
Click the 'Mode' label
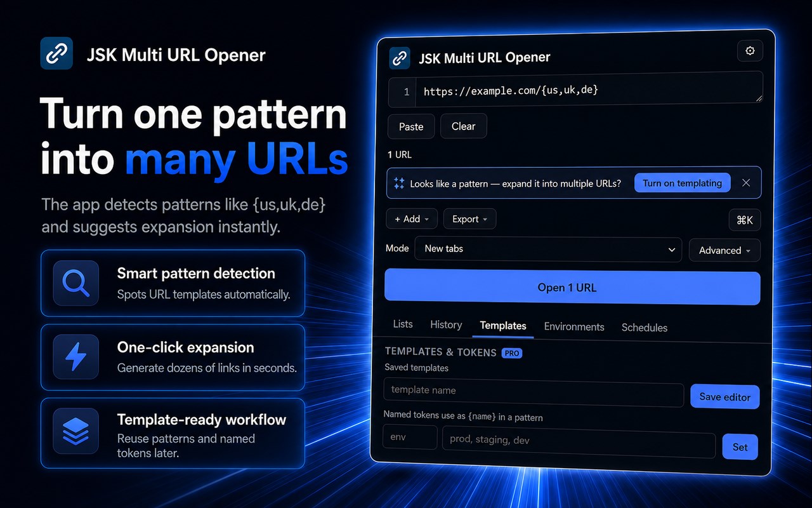coord(397,248)
